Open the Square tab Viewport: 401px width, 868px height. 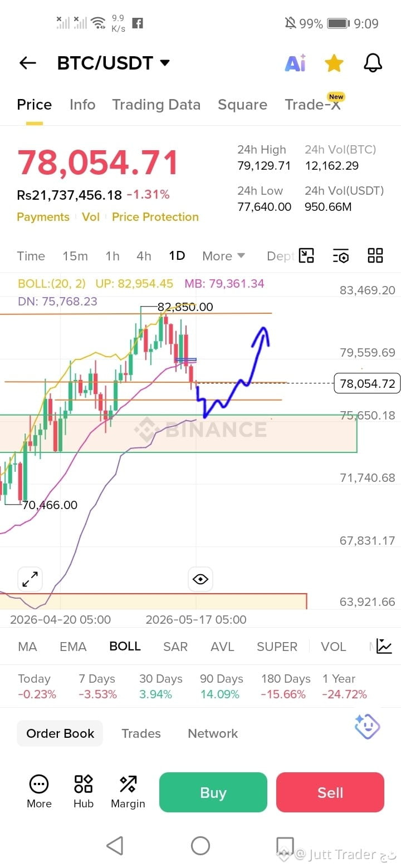pyautogui.click(x=242, y=105)
